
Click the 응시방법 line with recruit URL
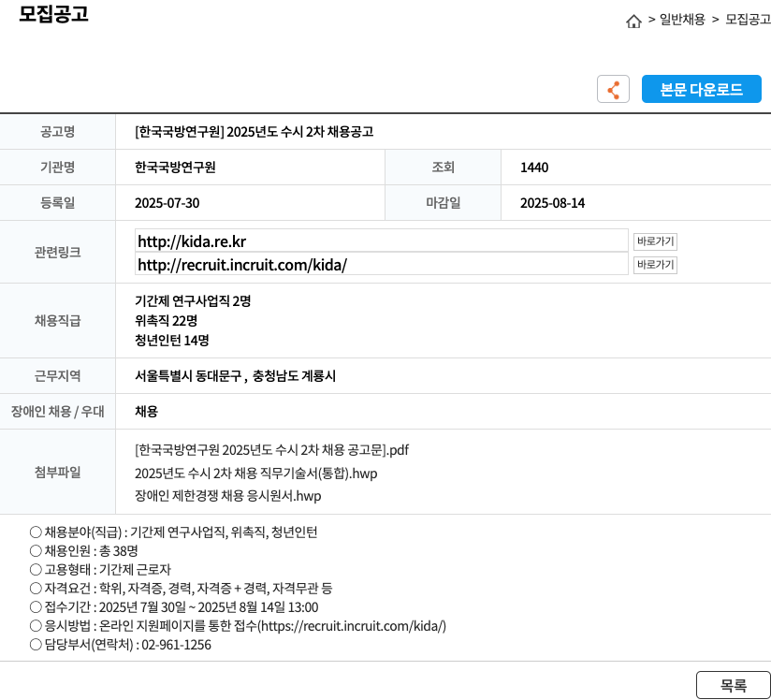tap(238, 626)
